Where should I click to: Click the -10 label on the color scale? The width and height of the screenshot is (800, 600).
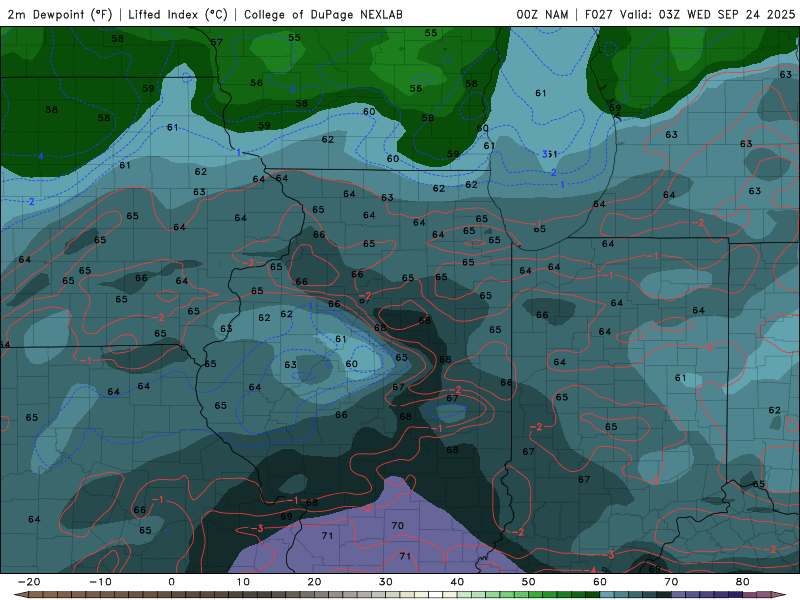[x=100, y=582]
